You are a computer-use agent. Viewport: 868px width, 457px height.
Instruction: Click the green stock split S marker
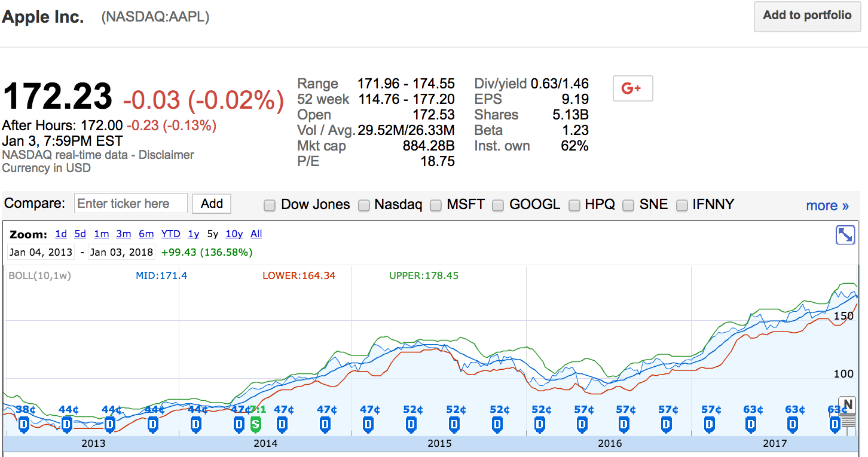[x=256, y=424]
